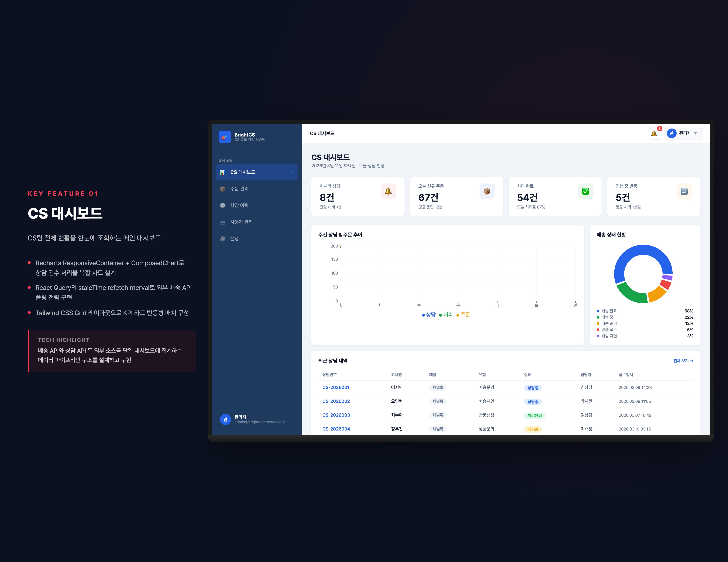Viewport: 728px width, 562px height.
Task: Click the green check icon on 처리 완료 card
Action: coord(585,191)
